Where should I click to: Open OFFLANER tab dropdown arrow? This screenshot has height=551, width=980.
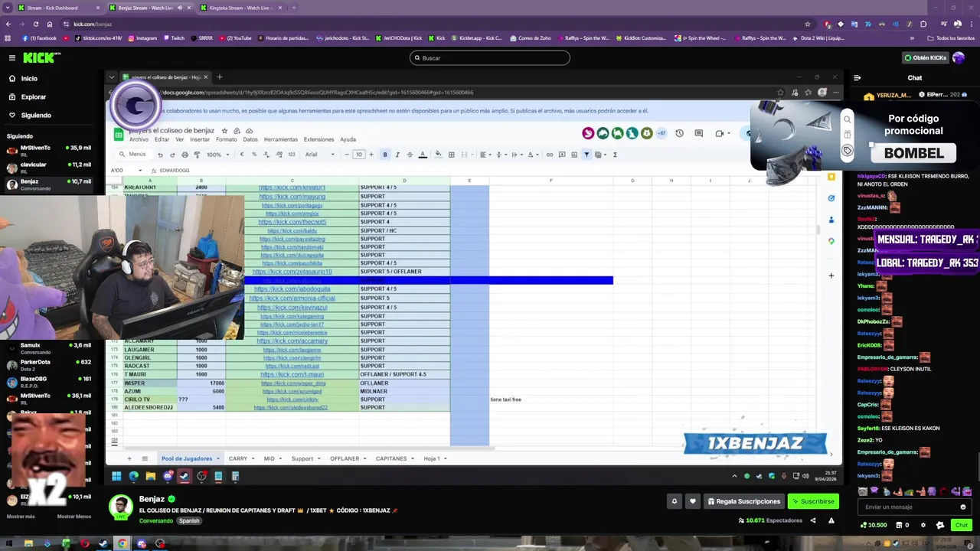coord(365,458)
